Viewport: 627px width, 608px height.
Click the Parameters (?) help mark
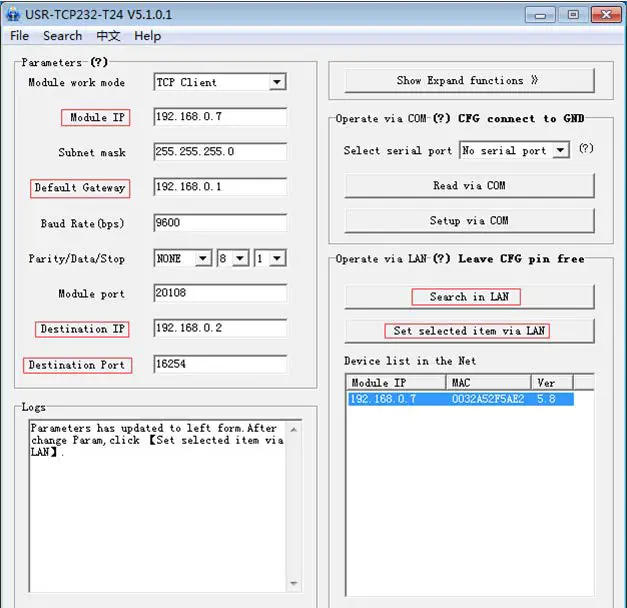click(99, 62)
